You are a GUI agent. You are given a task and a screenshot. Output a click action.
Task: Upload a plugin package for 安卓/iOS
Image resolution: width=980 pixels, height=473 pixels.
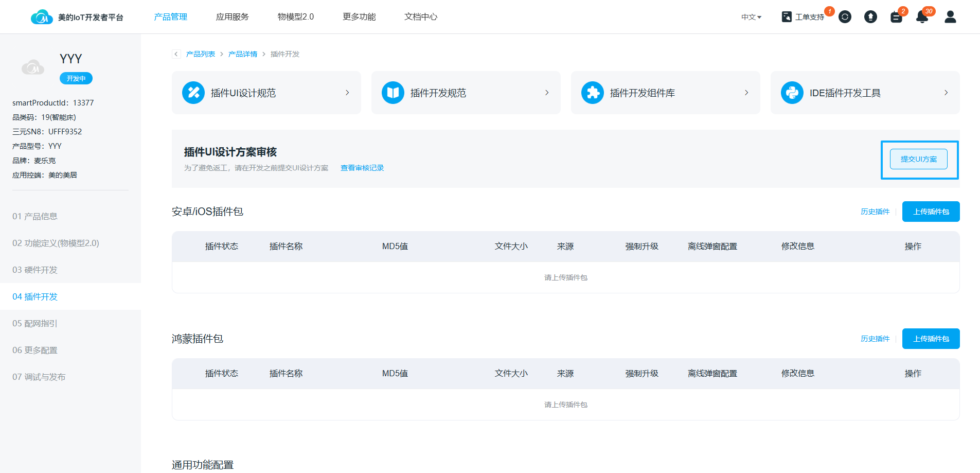(x=931, y=212)
